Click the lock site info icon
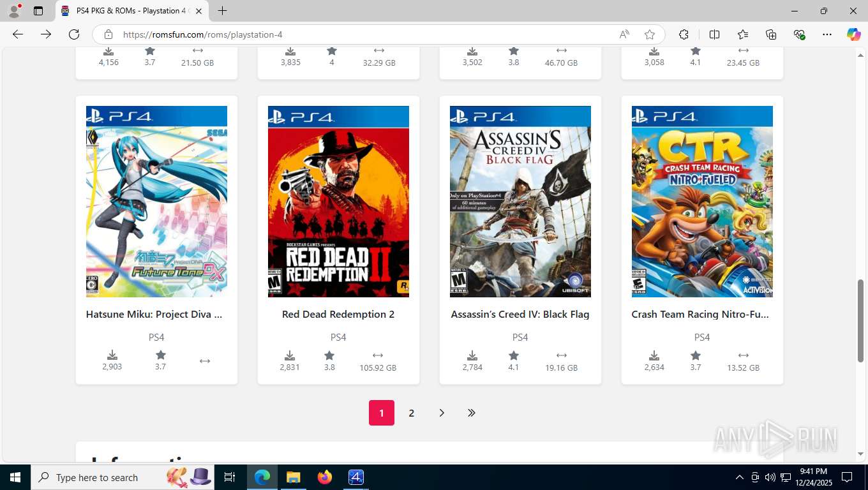Screen dimensions: 868x490 108,34
